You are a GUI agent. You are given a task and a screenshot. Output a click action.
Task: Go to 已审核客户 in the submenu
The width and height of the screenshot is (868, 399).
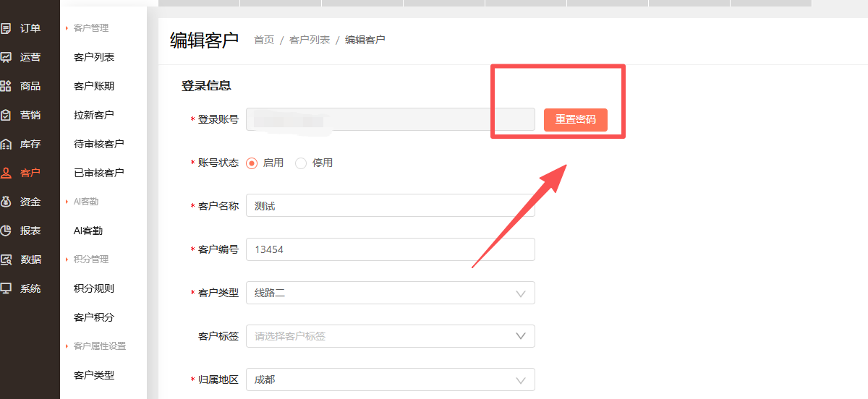click(x=99, y=173)
